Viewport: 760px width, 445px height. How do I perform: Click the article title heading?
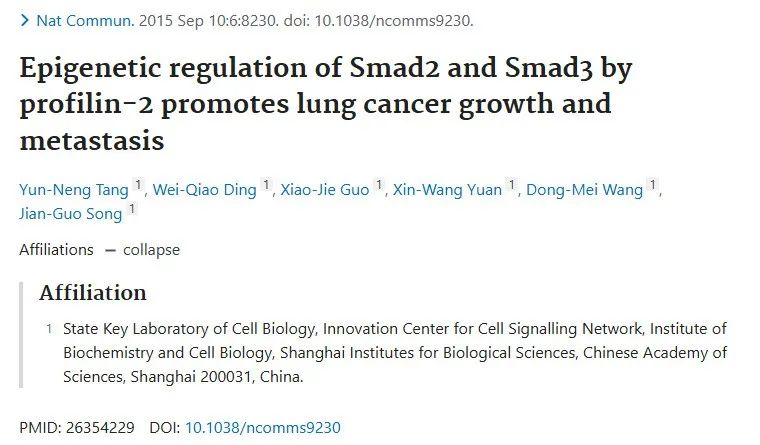326,104
